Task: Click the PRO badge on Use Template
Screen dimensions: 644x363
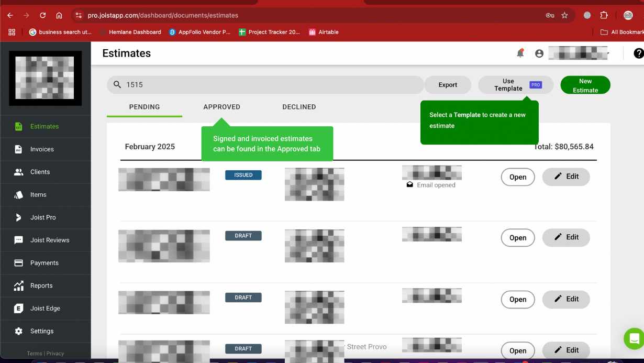Action: point(535,84)
